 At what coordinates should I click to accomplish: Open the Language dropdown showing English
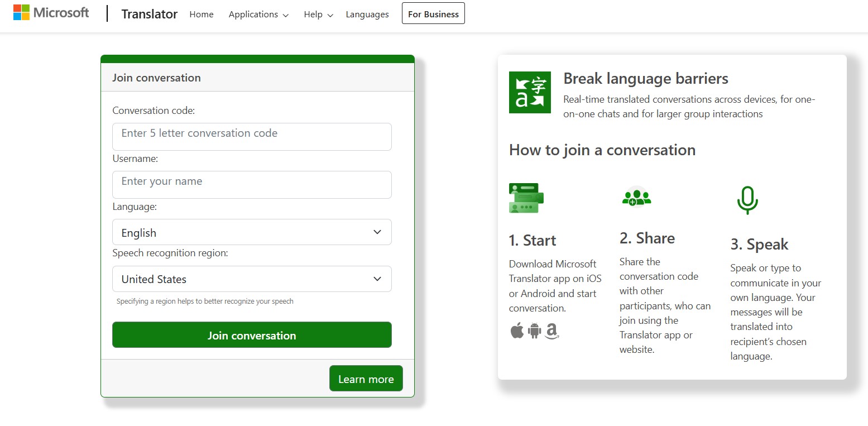[x=252, y=232]
